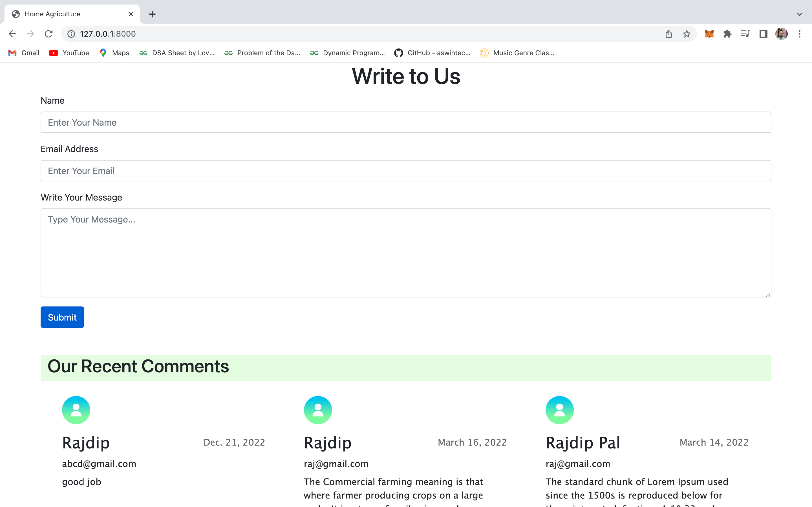Open the YouTube bookmark
812x507 pixels.
[x=69, y=53]
